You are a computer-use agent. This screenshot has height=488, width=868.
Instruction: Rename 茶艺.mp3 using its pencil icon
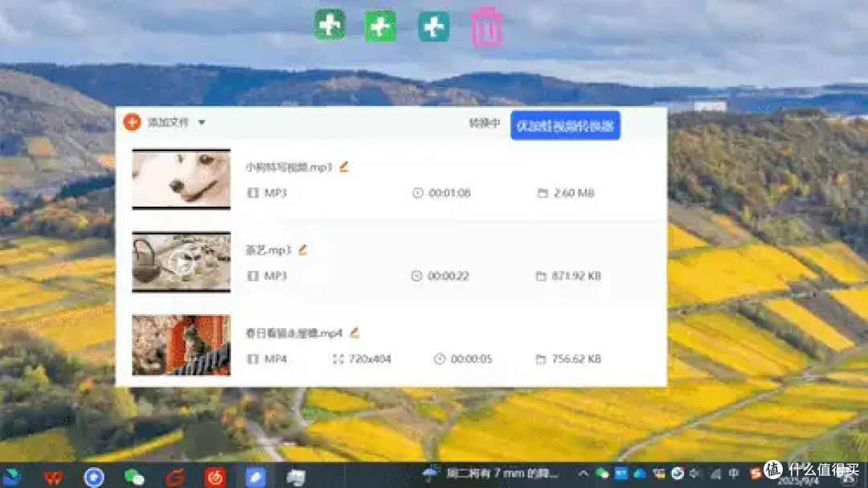303,249
